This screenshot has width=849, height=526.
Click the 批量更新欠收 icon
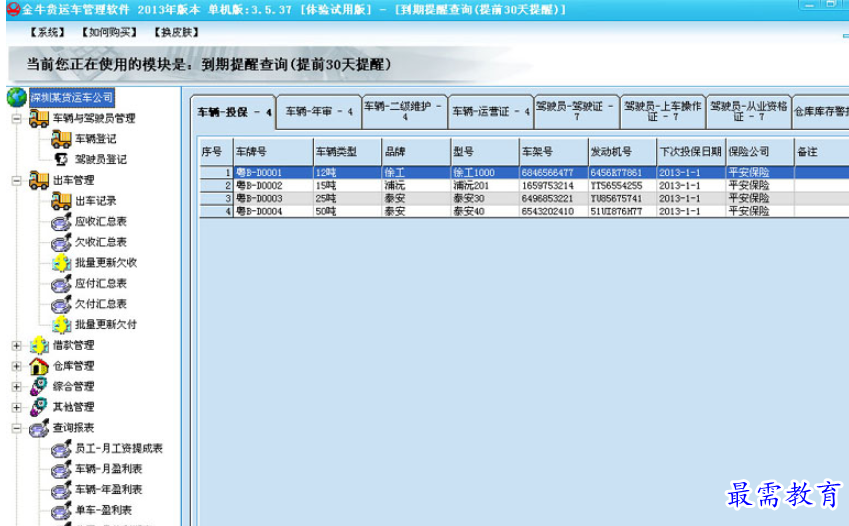61,263
